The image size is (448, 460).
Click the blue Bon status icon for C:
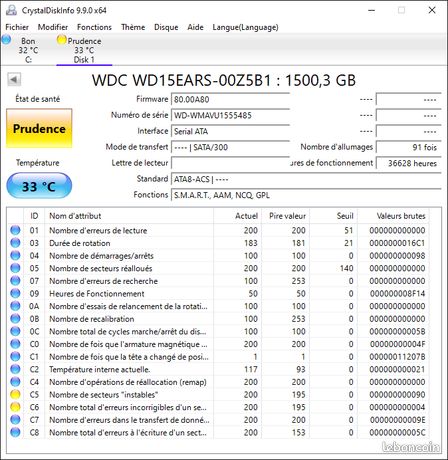pos(6,40)
